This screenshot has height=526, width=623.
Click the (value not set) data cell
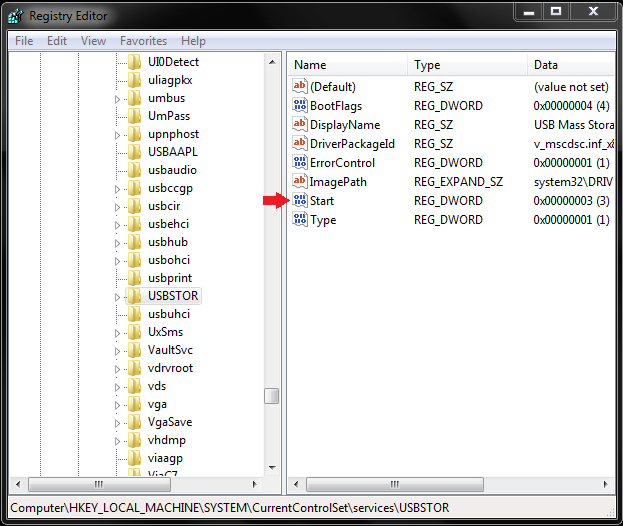coord(571,87)
